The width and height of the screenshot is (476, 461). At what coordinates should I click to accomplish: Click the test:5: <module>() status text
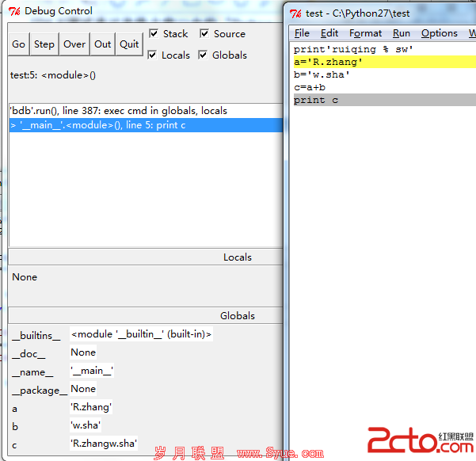pos(53,75)
